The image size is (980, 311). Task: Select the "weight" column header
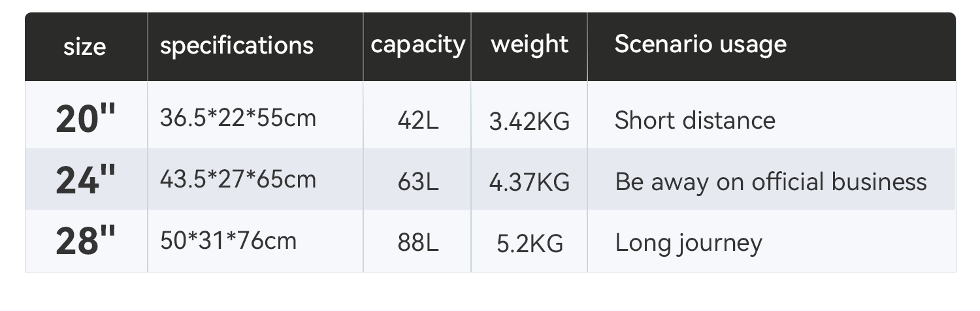(x=529, y=44)
